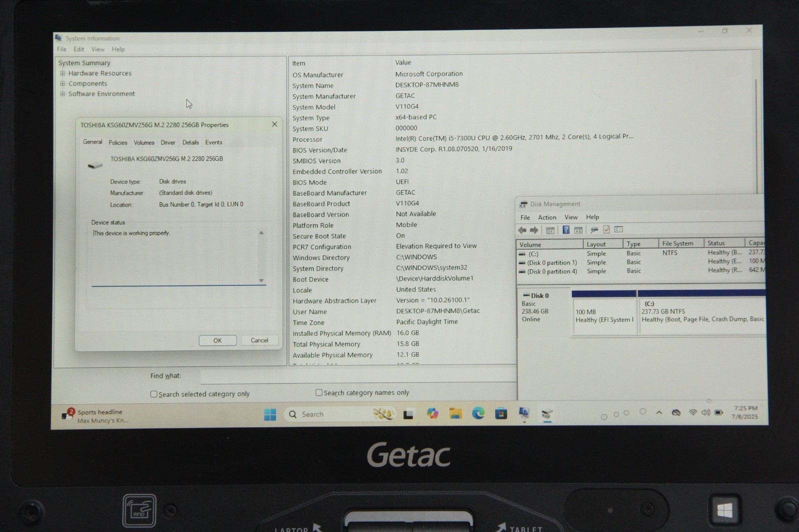
Task: Click OK in the TOSHIBA Properties dialog
Action: click(218, 340)
